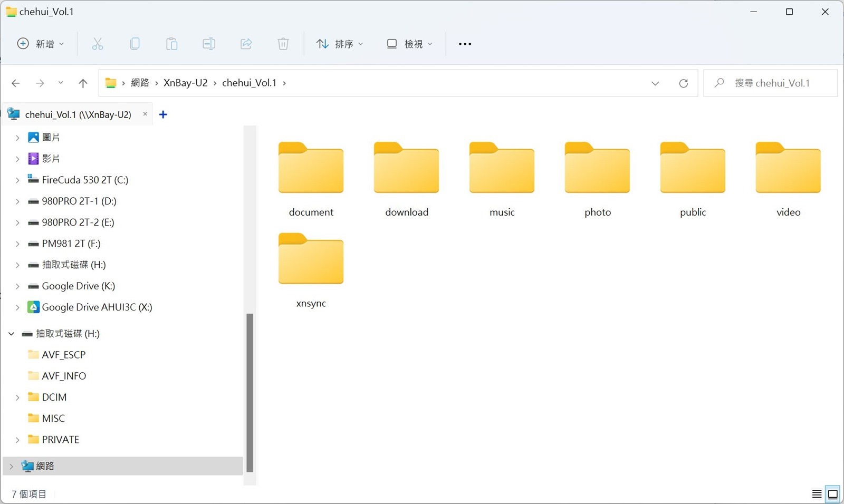Click the Delete trash can icon
This screenshot has height=504, width=844.
[283, 44]
